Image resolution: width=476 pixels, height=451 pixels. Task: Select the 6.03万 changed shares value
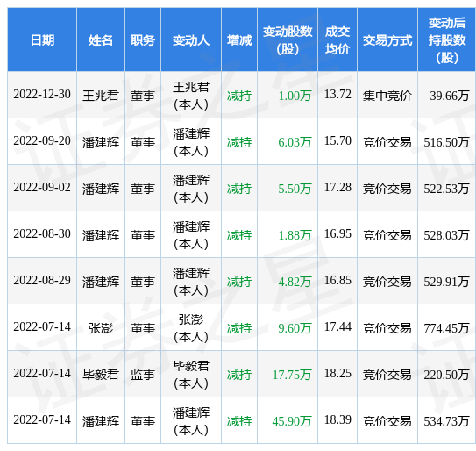point(295,142)
